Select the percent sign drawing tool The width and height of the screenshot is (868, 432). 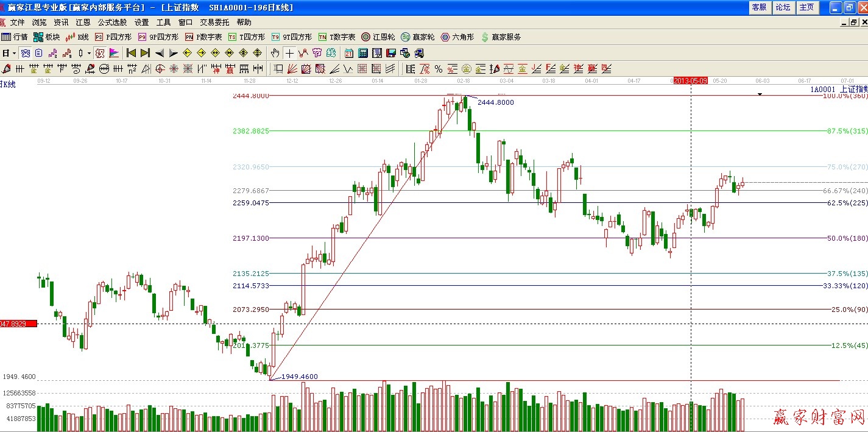click(439, 69)
